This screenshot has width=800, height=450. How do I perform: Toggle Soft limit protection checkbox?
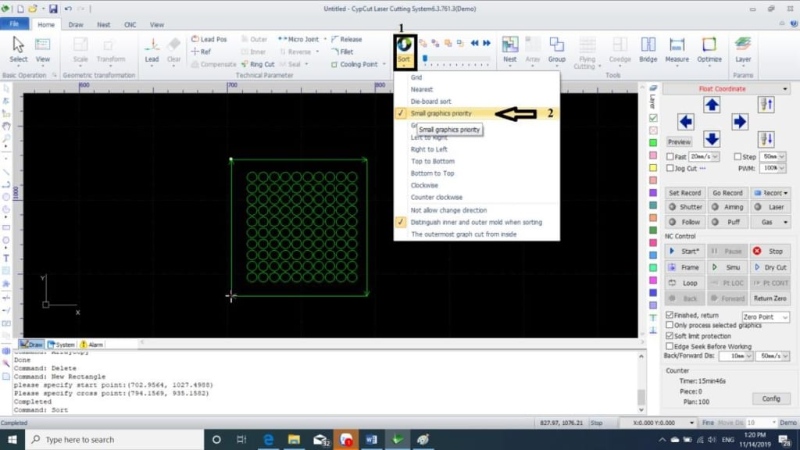pyautogui.click(x=670, y=334)
